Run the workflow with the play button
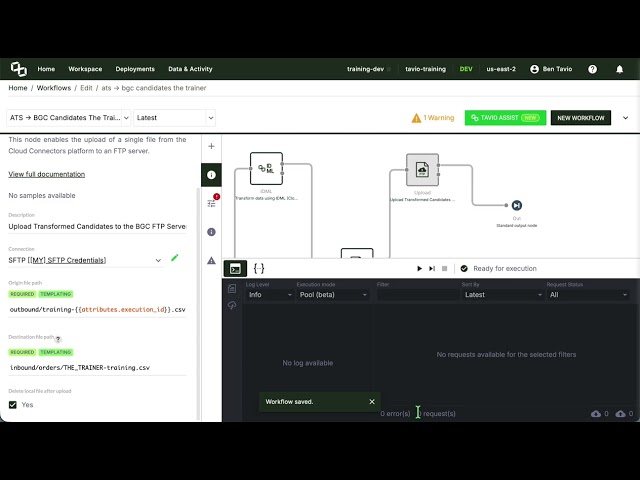Screen dimensions: 640x480 click(419, 269)
